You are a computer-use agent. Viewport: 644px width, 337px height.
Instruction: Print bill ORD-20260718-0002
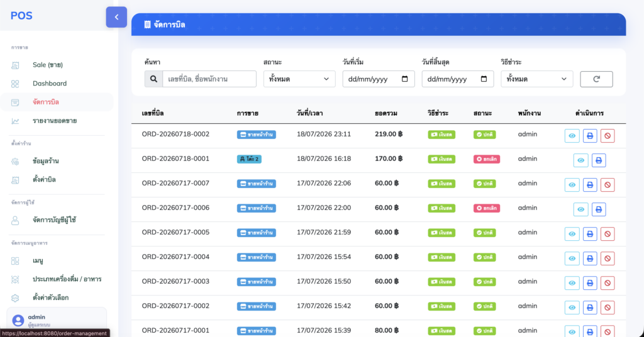click(x=590, y=136)
